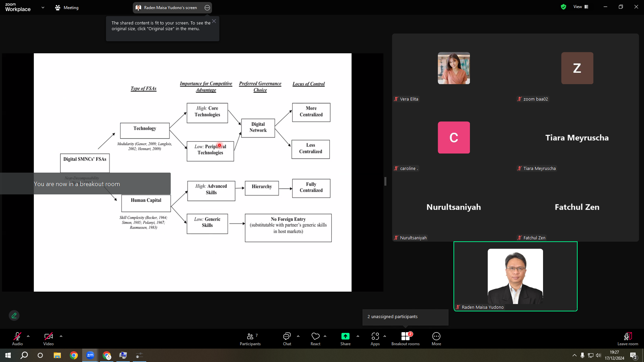Open annotation pencil tool on shared screen
Viewport: 644px width, 362px height.
point(14,315)
